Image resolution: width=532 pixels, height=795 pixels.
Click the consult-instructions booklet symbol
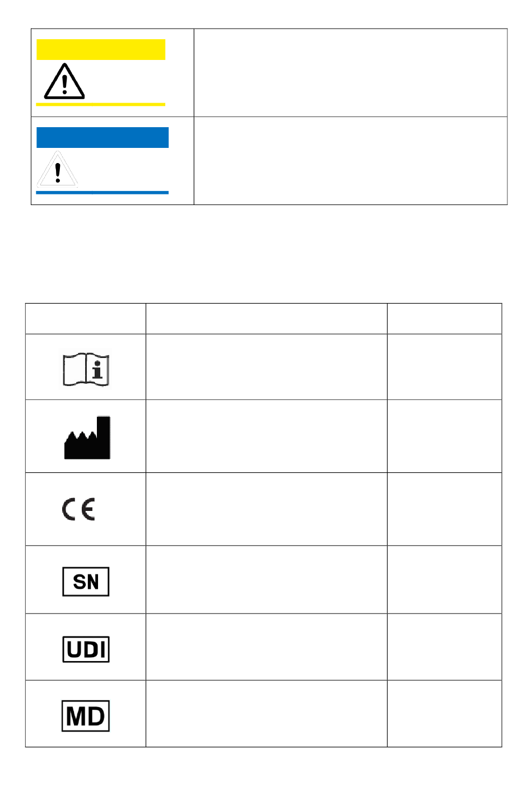86,370
